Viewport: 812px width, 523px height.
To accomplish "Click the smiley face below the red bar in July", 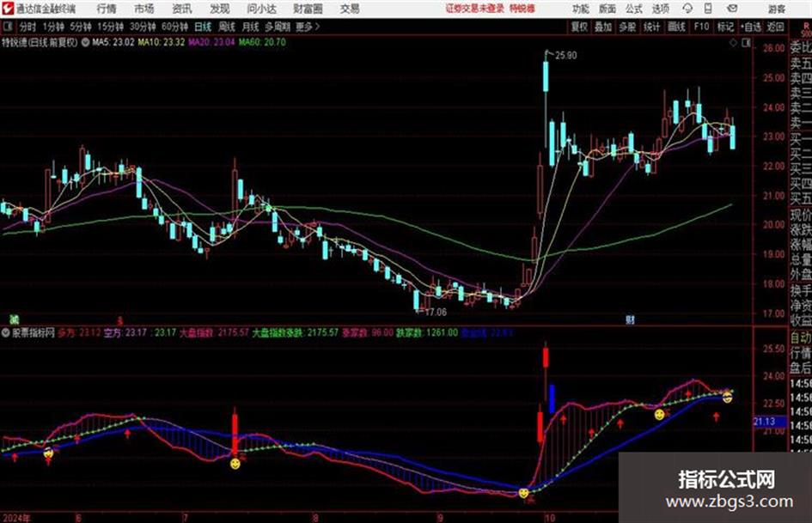I will [x=235, y=464].
